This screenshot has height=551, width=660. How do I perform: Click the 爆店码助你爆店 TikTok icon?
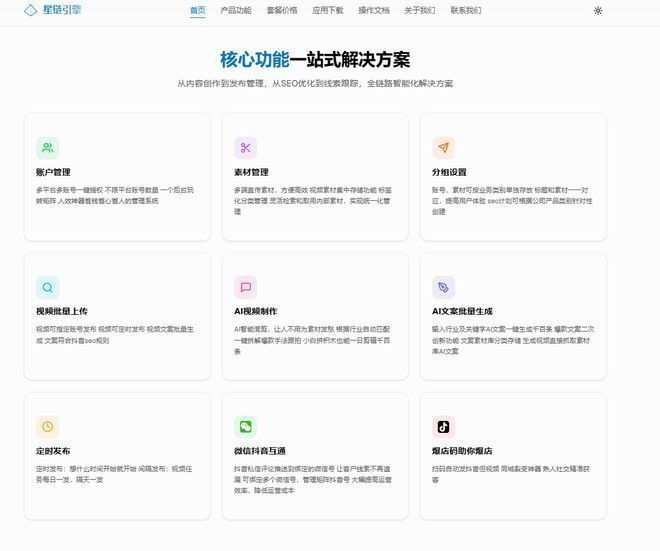443,427
